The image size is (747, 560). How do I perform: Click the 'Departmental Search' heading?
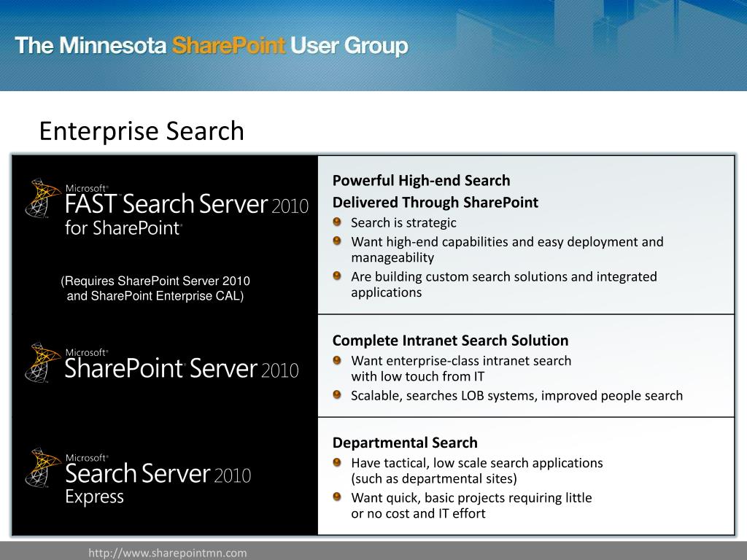point(405,443)
